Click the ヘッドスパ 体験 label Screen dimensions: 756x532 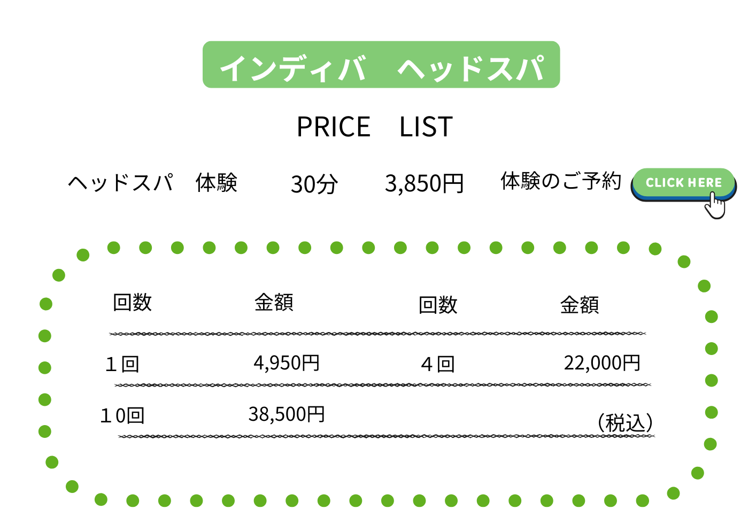(152, 183)
